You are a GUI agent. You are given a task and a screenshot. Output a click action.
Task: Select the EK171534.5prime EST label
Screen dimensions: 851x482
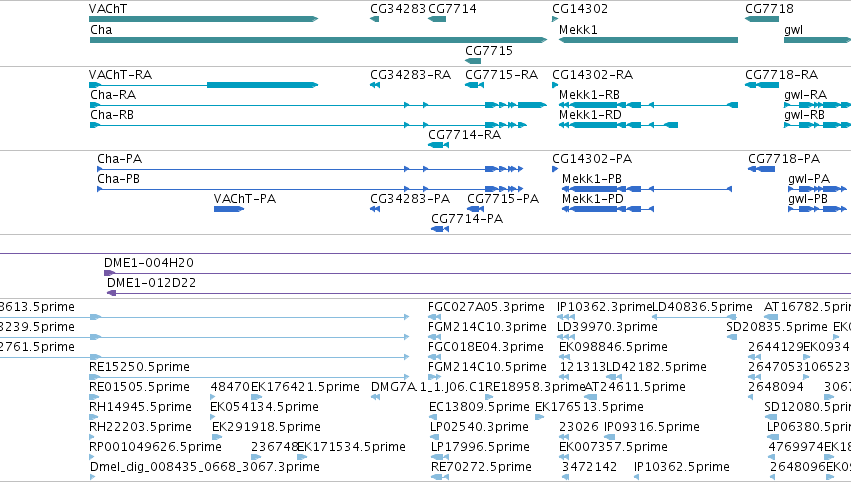[x=352, y=447]
